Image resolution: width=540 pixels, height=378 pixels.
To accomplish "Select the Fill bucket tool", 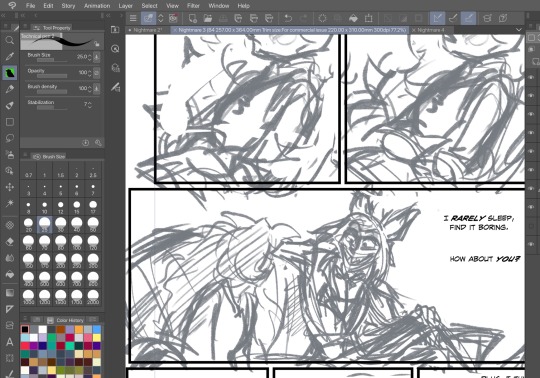I will tap(10, 274).
